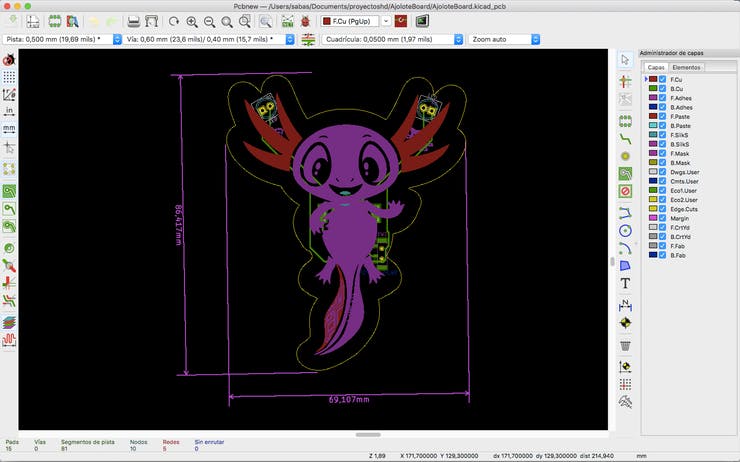Select draw arc tool
This screenshot has width=740, height=462.
click(625, 248)
